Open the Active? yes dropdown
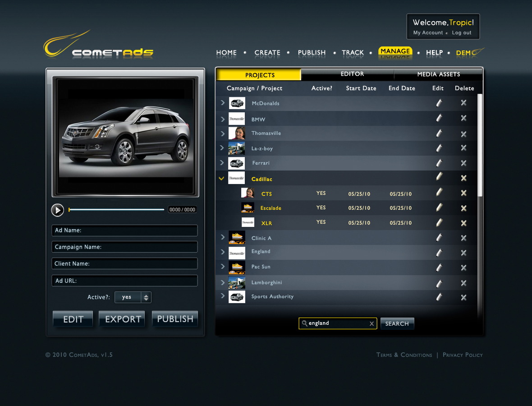Viewport: 532px width, 406px height. coord(133,297)
